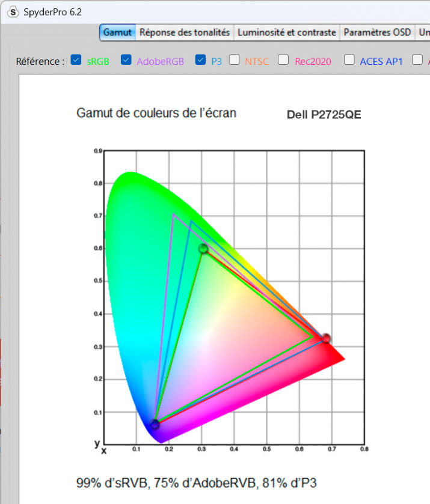Select the Gamut tab
This screenshot has width=430, height=504.
click(117, 32)
